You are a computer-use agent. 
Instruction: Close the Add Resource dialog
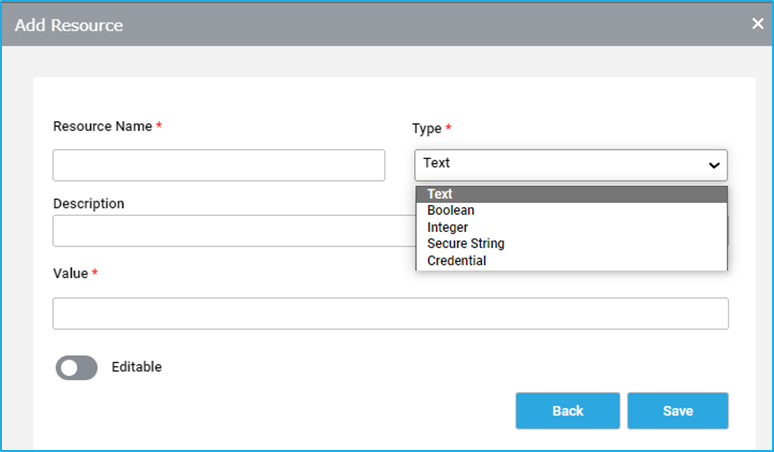point(758,23)
